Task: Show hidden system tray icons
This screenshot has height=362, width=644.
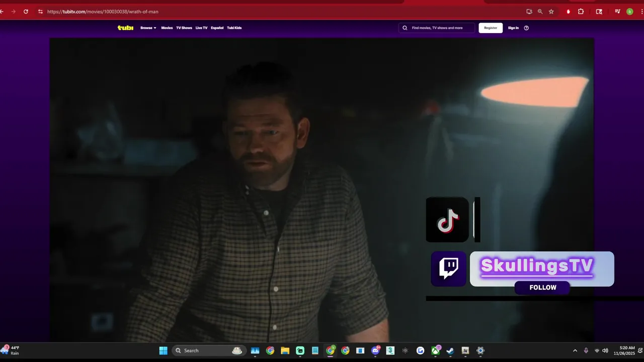Action: coord(575,350)
